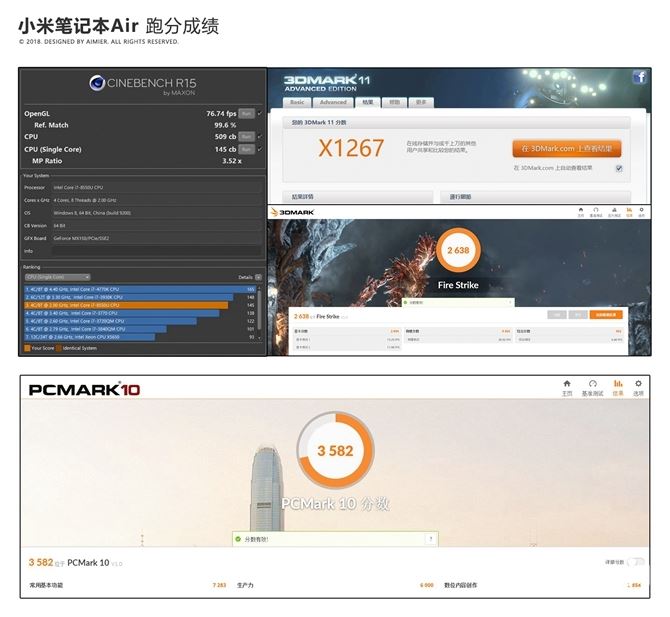Click the PCMark 10 logo
Image resolution: width=670 pixels, height=617 pixels.
point(84,390)
